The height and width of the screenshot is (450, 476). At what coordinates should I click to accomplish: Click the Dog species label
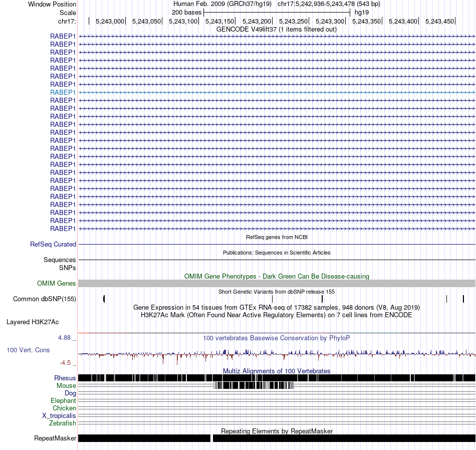pyautogui.click(x=70, y=393)
